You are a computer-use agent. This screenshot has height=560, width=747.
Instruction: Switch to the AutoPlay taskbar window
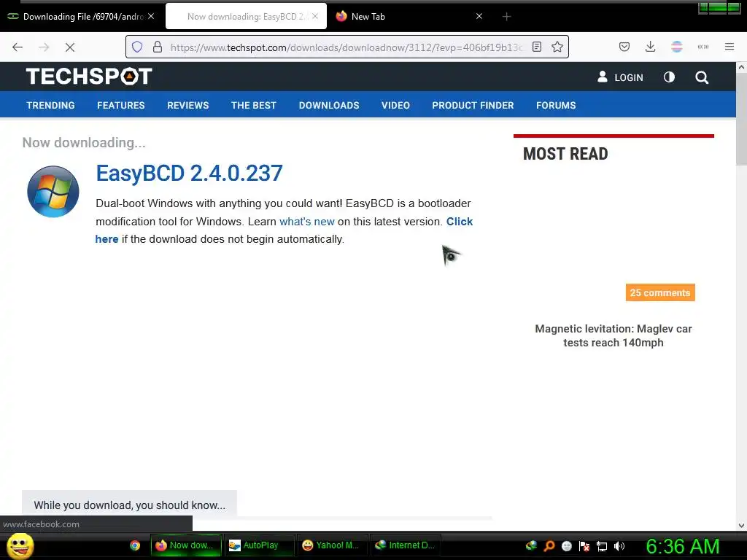coord(260,545)
